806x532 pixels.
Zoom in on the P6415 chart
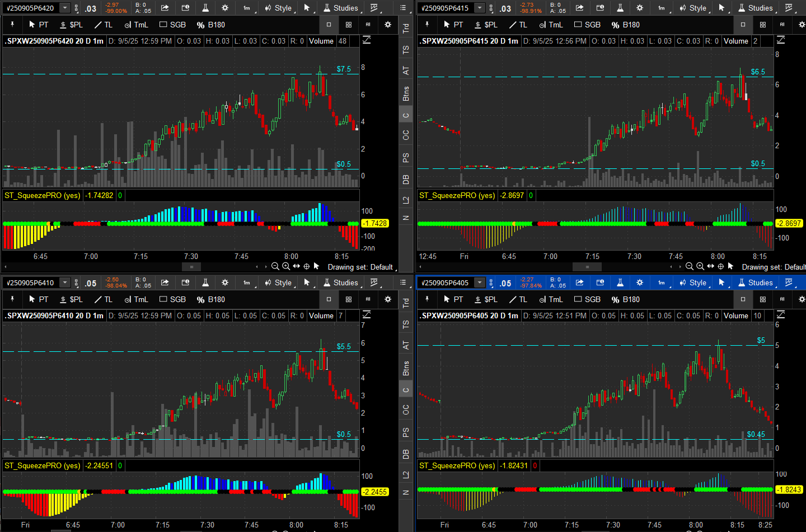(x=700, y=266)
